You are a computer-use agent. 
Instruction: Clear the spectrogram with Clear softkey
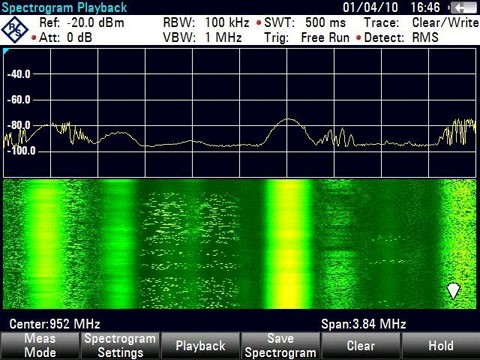pyautogui.click(x=361, y=346)
